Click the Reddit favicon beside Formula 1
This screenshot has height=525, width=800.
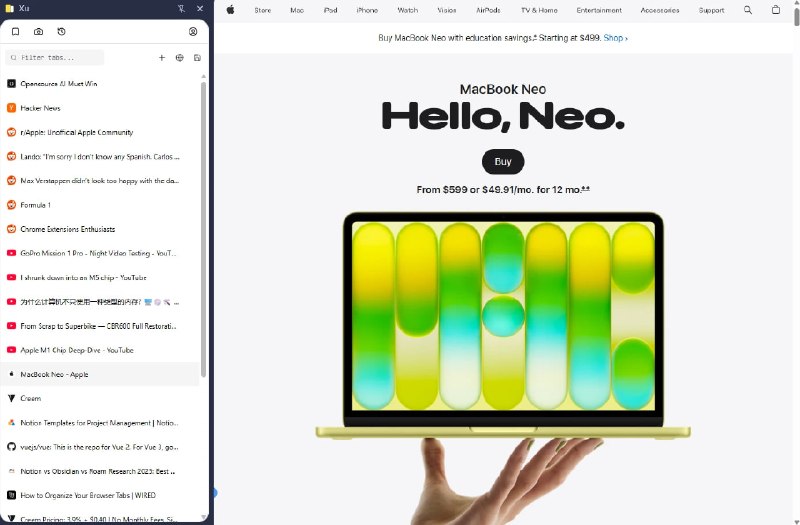click(x=11, y=205)
